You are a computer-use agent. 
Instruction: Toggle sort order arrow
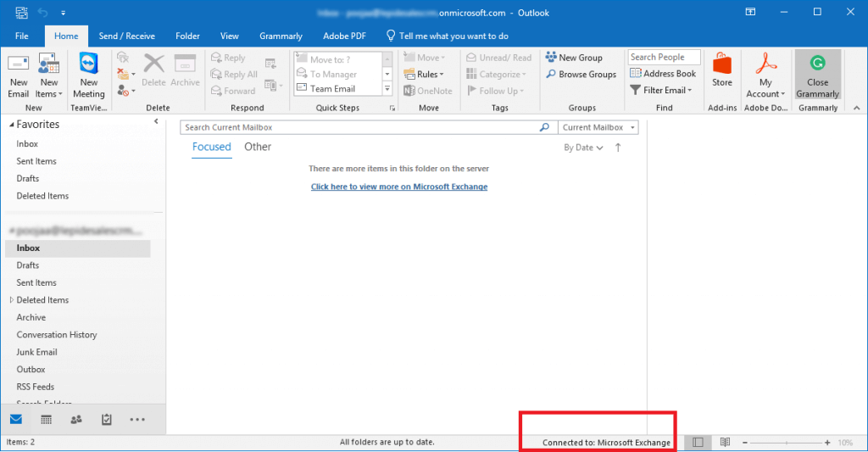(618, 148)
